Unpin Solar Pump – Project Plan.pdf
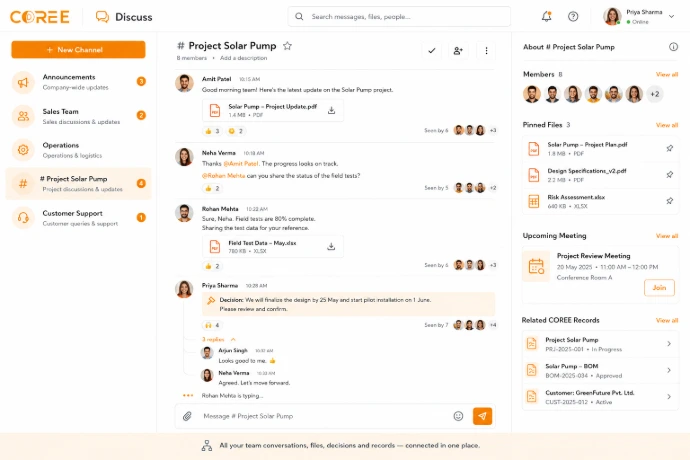This screenshot has height=460, width=690. (669, 148)
